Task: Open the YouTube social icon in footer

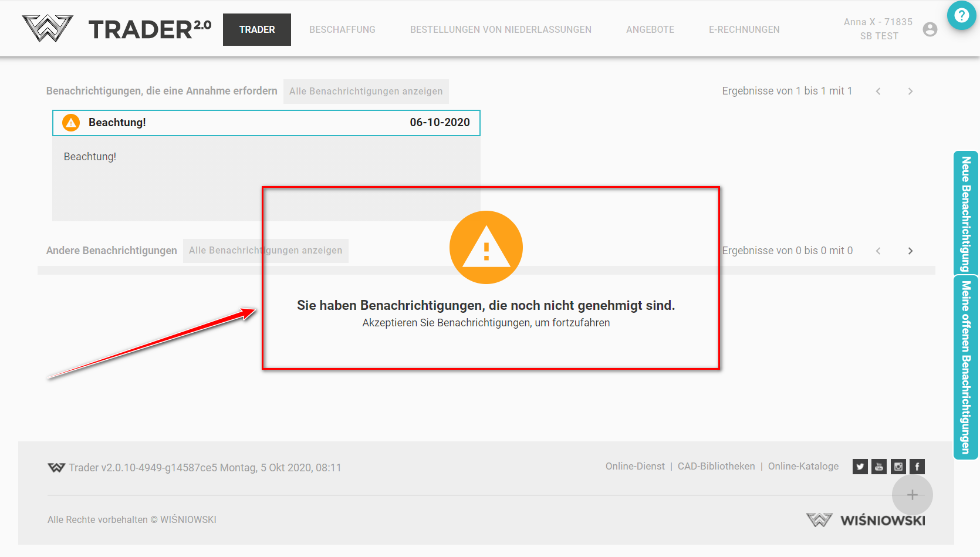Action: coord(879,467)
